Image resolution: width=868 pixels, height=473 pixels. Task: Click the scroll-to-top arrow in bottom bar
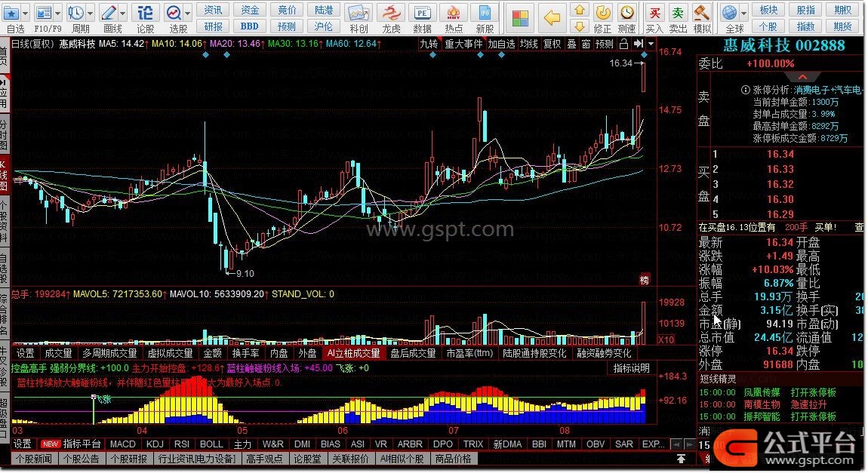[x=681, y=459]
